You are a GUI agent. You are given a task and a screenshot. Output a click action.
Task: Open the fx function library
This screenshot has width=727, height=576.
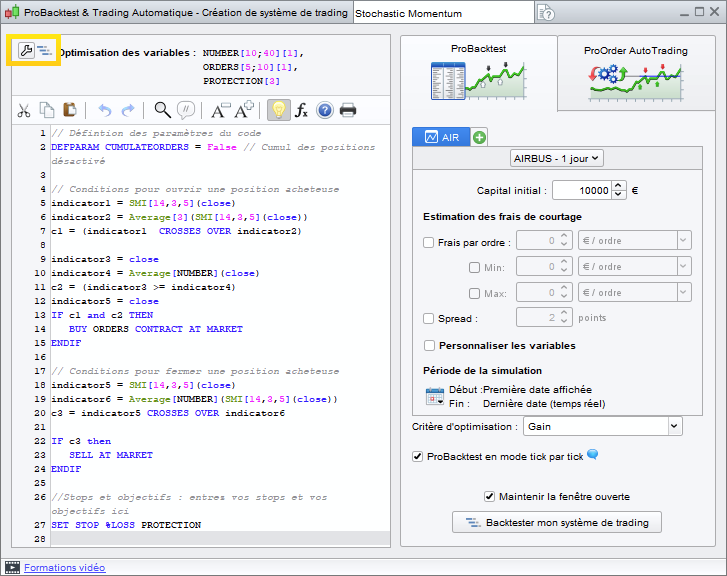pyautogui.click(x=301, y=110)
